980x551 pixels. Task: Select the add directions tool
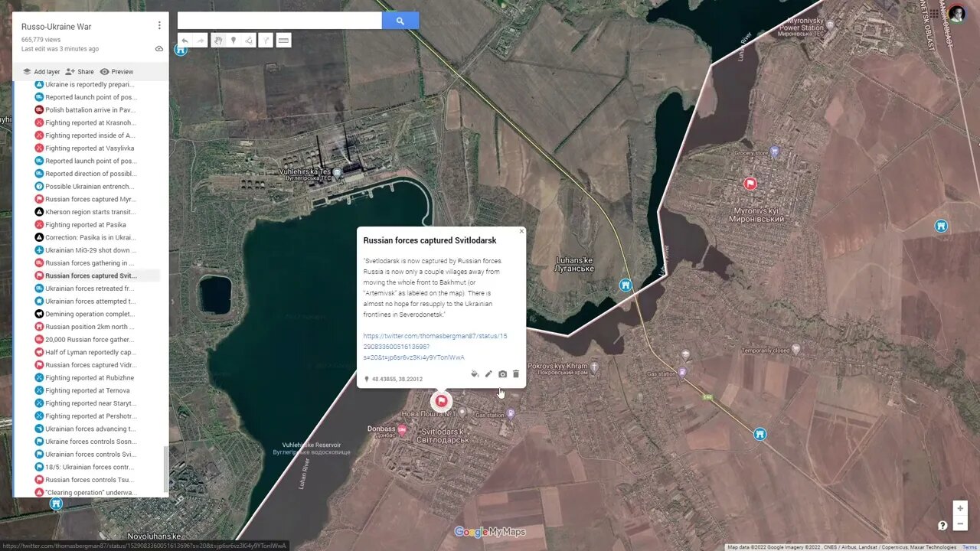click(266, 41)
